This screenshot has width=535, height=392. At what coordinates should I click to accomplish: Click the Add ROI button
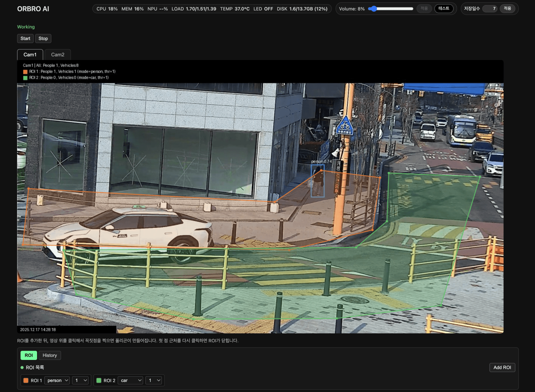point(502,368)
